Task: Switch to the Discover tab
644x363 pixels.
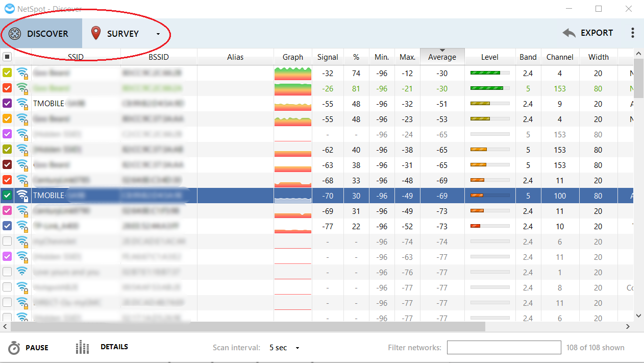Action: pos(41,34)
